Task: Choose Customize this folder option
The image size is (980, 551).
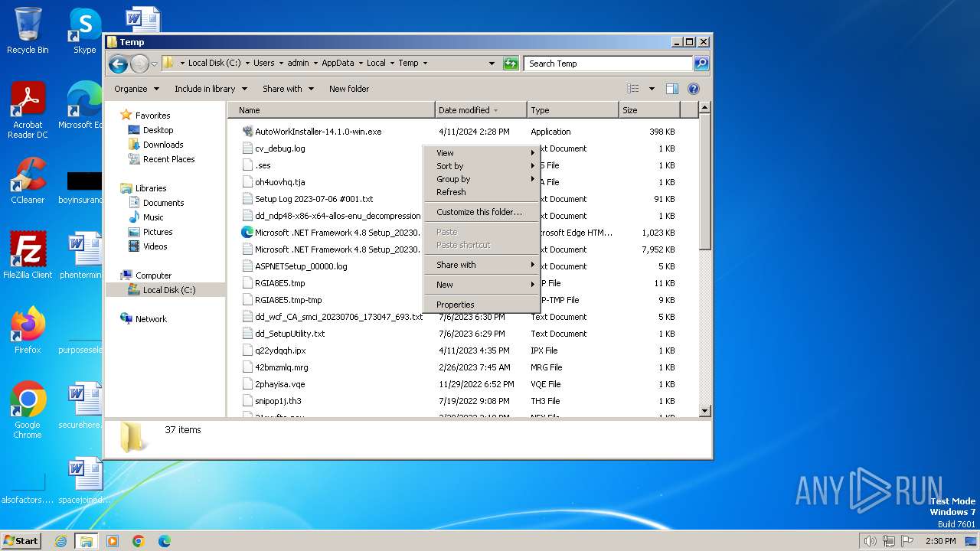Action: (482, 212)
